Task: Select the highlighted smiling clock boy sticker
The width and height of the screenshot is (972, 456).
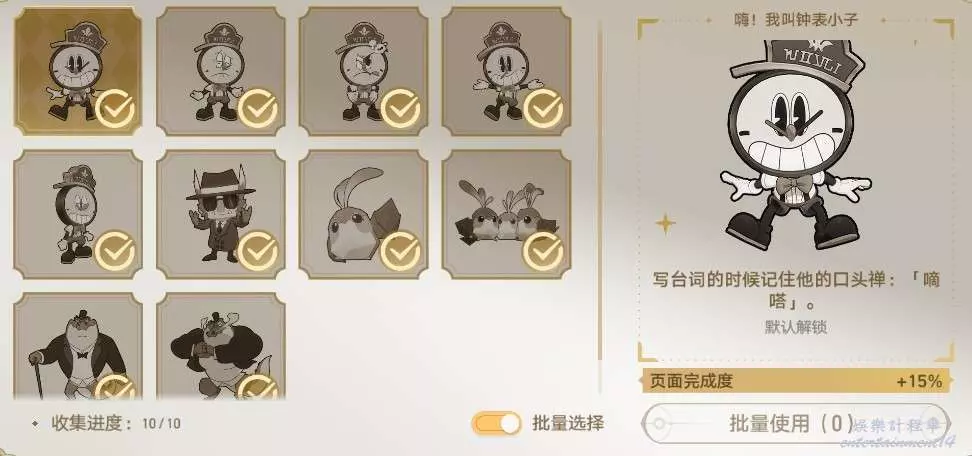Action: (78, 71)
